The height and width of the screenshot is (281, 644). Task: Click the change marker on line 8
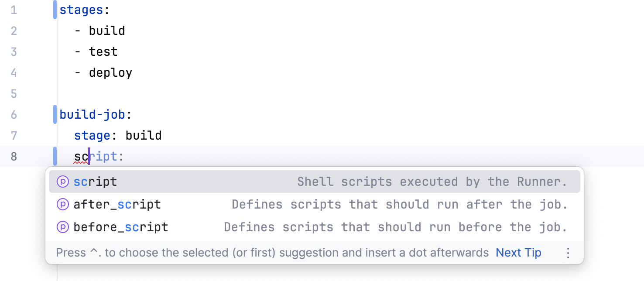click(x=54, y=156)
